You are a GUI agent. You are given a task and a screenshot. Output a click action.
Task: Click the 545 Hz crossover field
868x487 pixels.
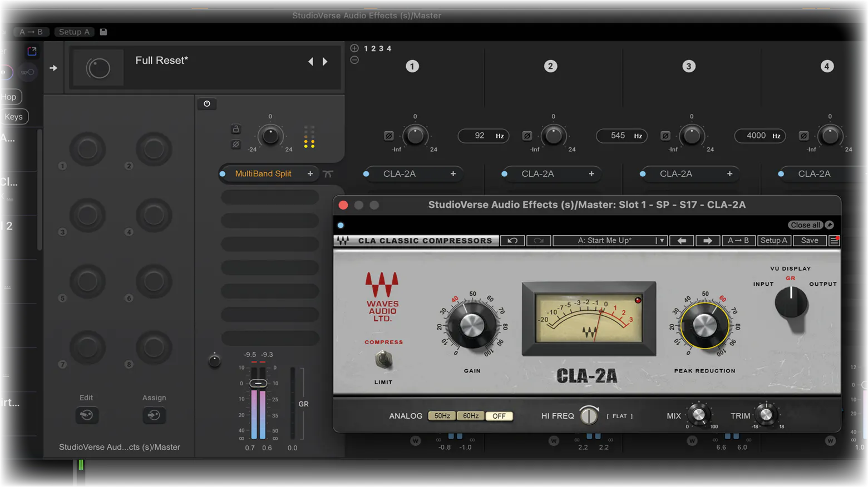tap(622, 136)
